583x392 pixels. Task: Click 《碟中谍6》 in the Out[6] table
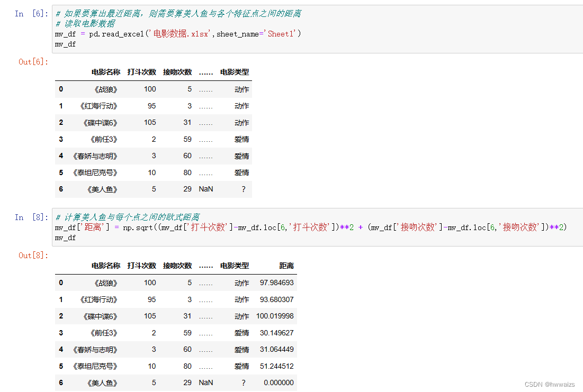click(x=101, y=123)
